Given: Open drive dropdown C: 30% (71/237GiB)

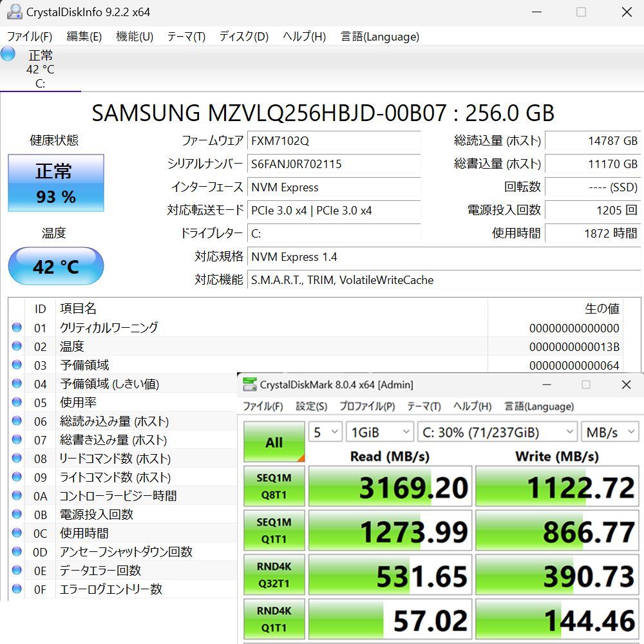Looking at the screenshot, I should click(497, 432).
